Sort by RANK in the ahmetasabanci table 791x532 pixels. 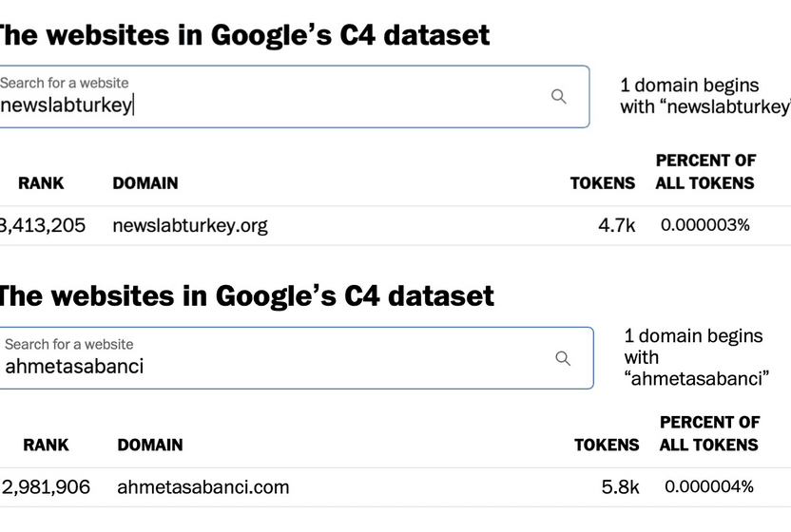pos(46,445)
